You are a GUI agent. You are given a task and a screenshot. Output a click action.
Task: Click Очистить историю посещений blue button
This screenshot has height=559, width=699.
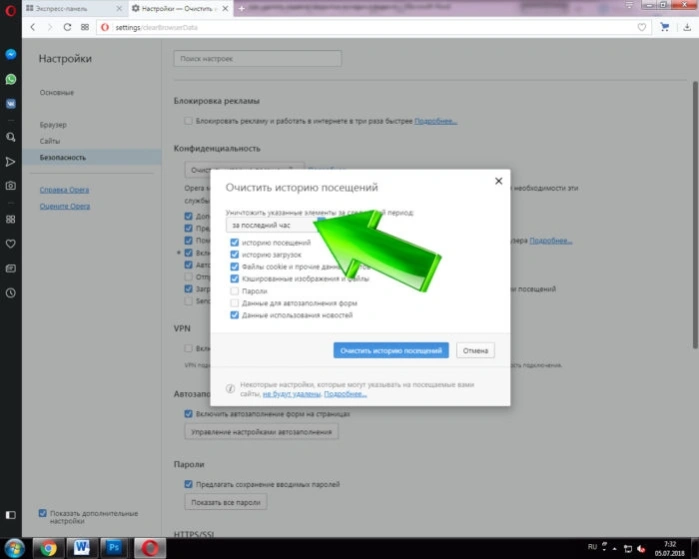tap(391, 350)
